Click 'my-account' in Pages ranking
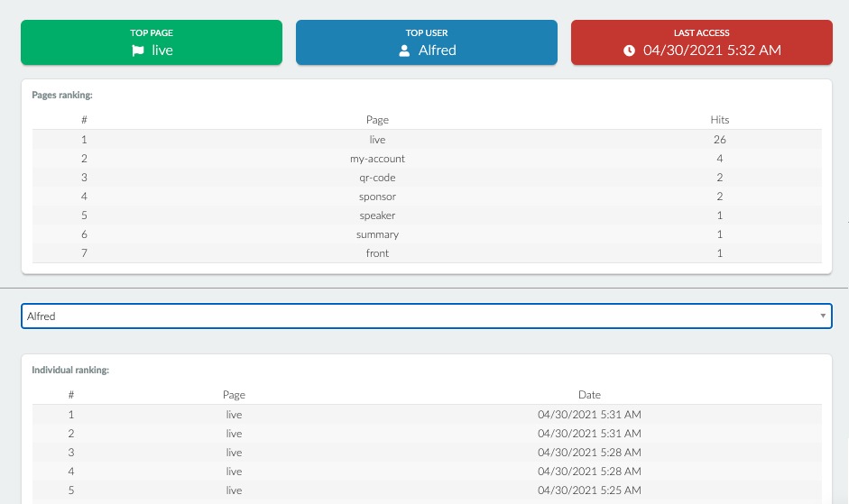 point(377,159)
